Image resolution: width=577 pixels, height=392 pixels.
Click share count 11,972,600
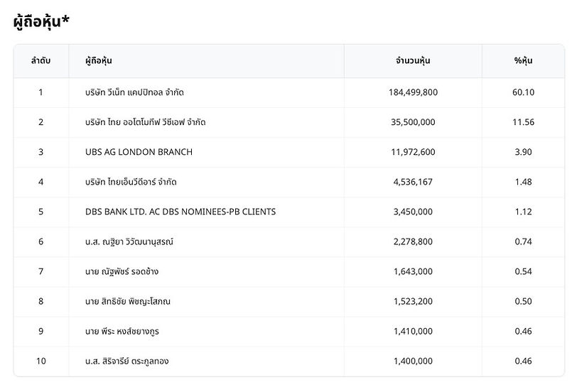[413, 152]
